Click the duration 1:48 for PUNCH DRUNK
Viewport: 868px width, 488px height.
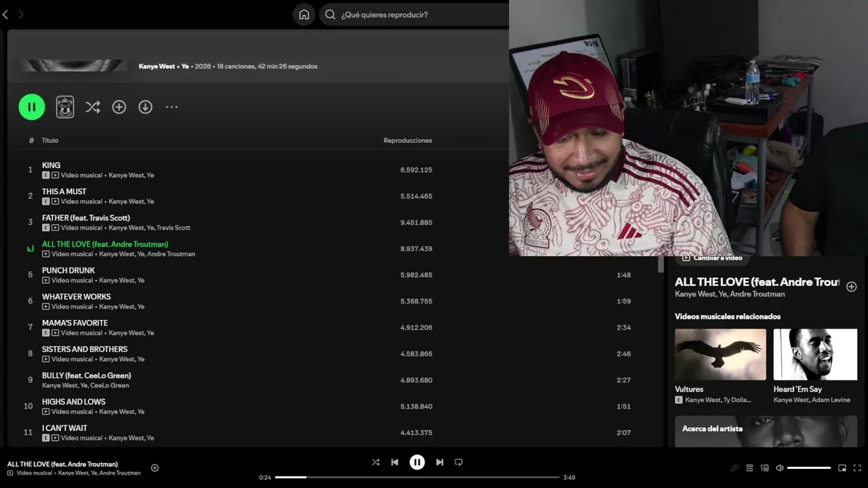point(624,275)
